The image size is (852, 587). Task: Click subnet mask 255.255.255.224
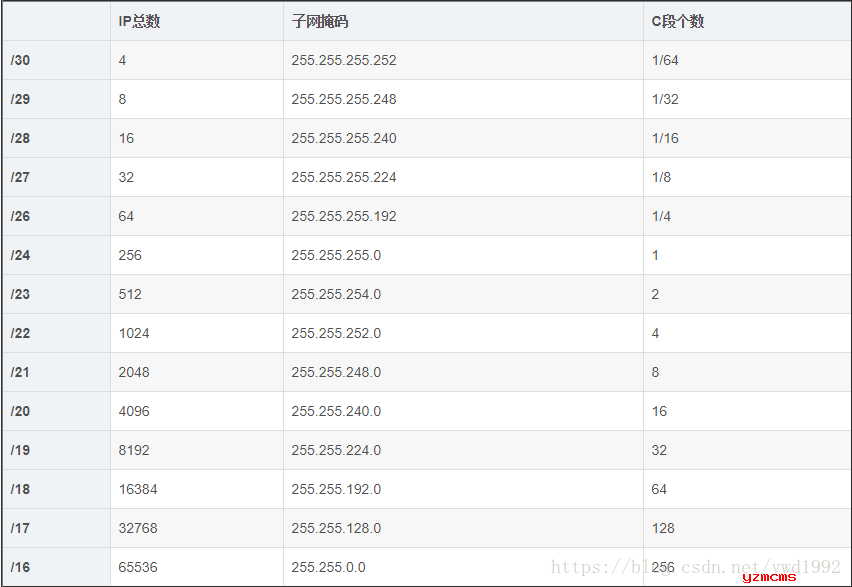pos(344,177)
